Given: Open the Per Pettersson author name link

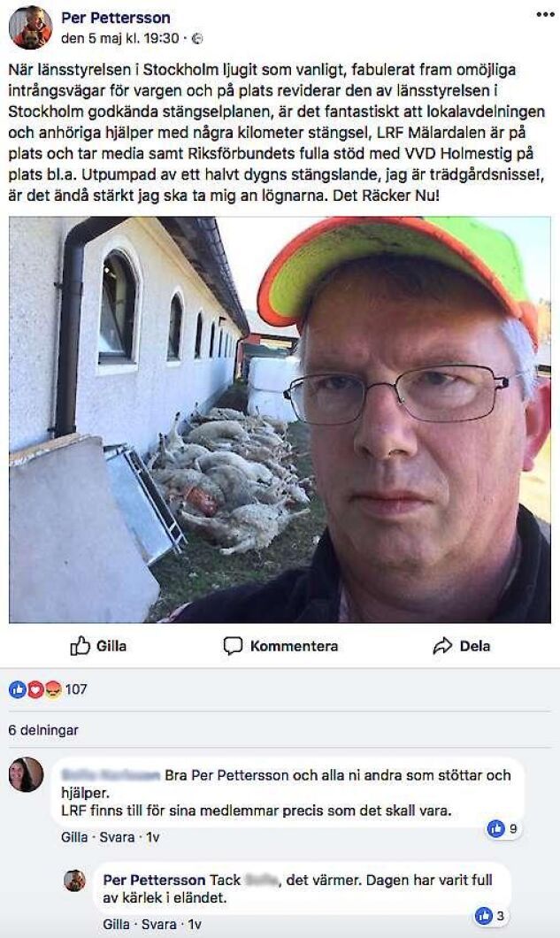Looking at the screenshot, I should click(116, 18).
